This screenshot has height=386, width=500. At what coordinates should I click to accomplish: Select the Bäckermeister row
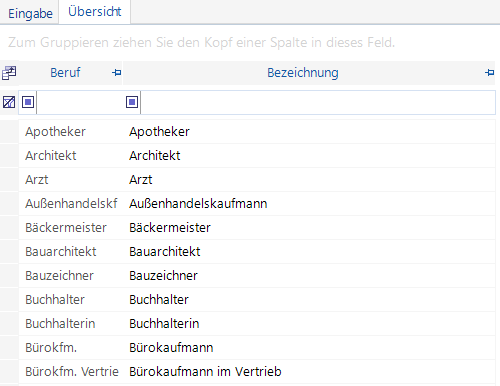[x=257, y=228]
